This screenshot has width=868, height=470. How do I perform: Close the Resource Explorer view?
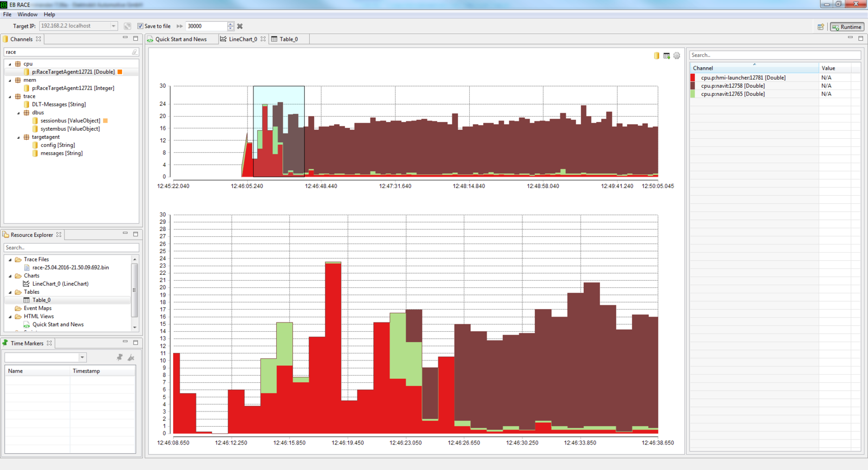[x=59, y=235]
